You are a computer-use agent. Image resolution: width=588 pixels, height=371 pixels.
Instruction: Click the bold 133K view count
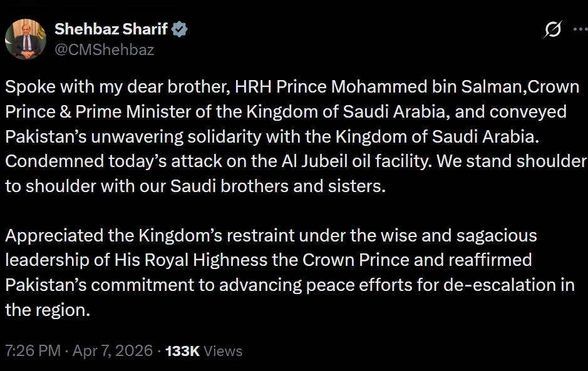tap(182, 351)
